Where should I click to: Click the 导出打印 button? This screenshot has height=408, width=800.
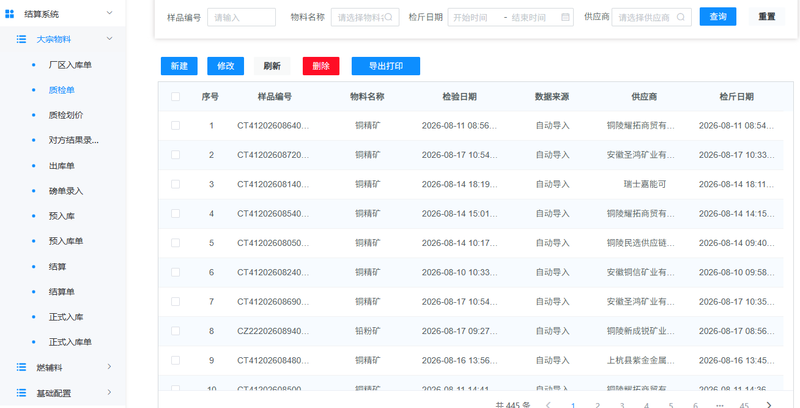386,66
